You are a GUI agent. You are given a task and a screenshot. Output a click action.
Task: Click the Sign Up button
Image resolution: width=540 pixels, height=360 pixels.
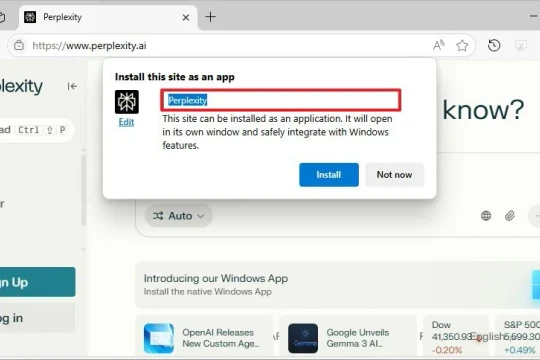[38, 282]
